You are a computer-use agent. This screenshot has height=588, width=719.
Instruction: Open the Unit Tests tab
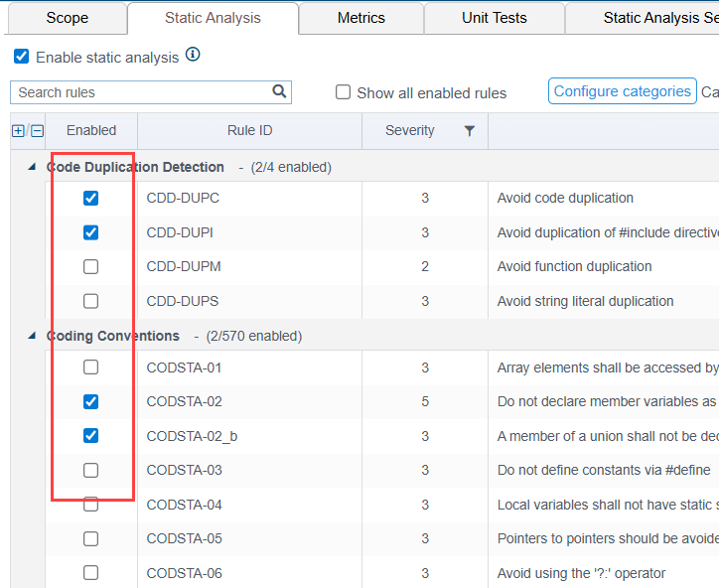(495, 18)
